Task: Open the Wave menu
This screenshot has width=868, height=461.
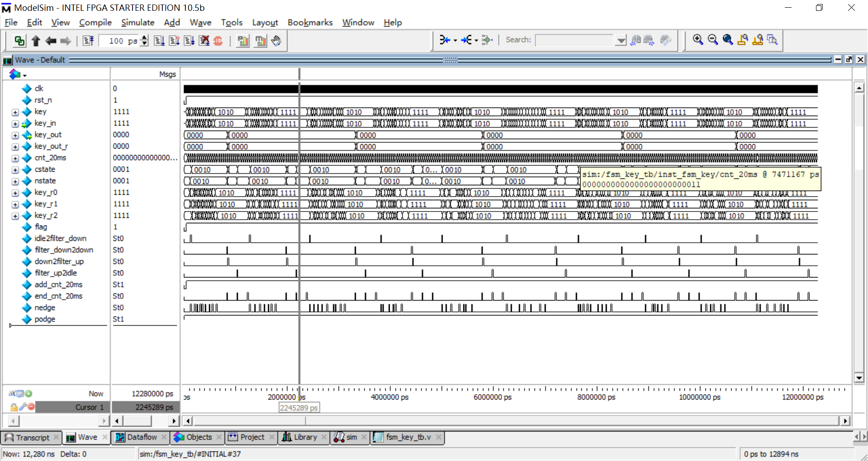Action: click(x=200, y=22)
